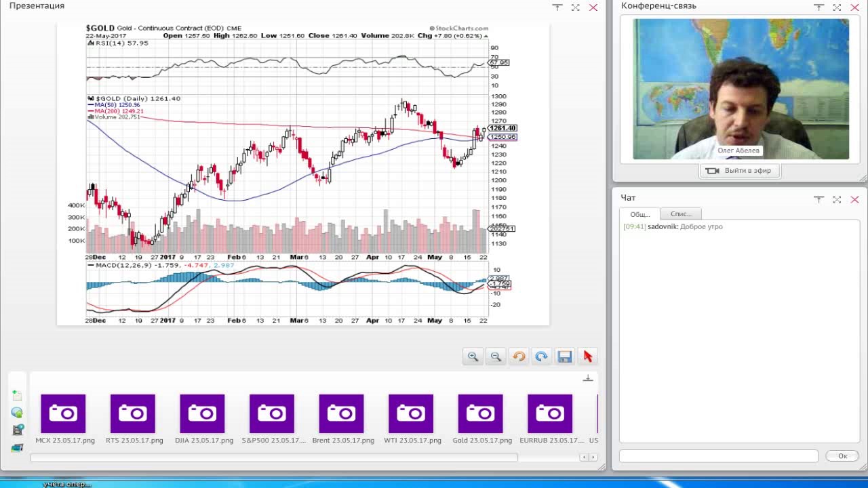Maximize the Конференц-связь panel
This screenshot has width=868, height=488.
pyautogui.click(x=837, y=7)
